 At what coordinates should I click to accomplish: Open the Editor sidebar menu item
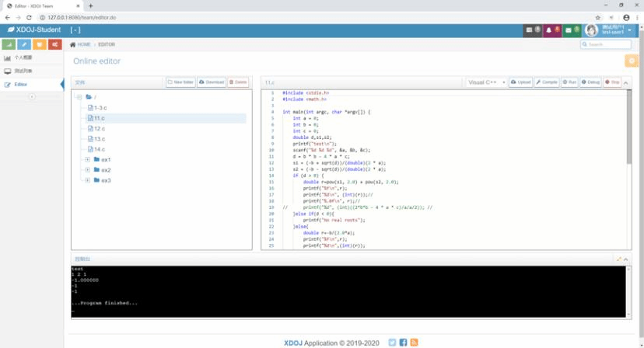(x=21, y=84)
